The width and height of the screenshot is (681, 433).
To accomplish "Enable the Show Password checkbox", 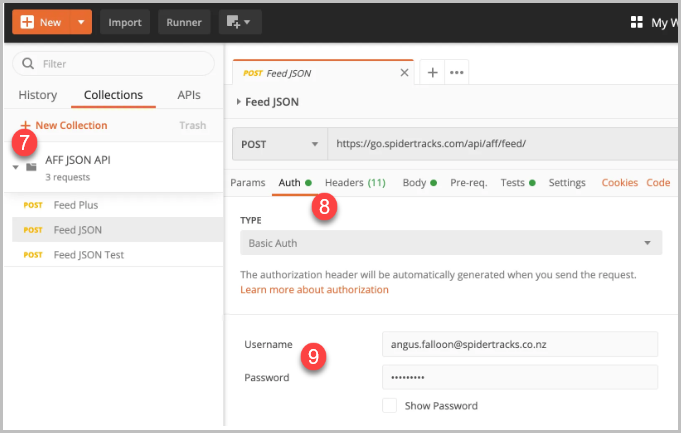I will 389,406.
